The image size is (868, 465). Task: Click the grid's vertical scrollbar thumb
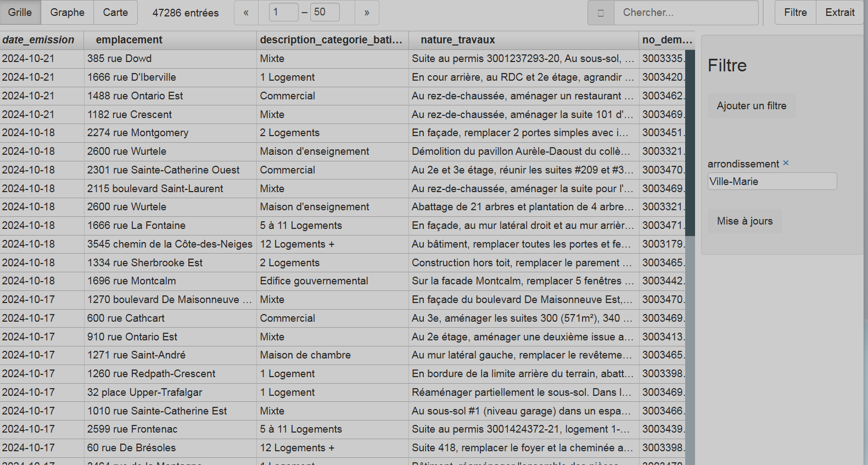[x=690, y=143]
